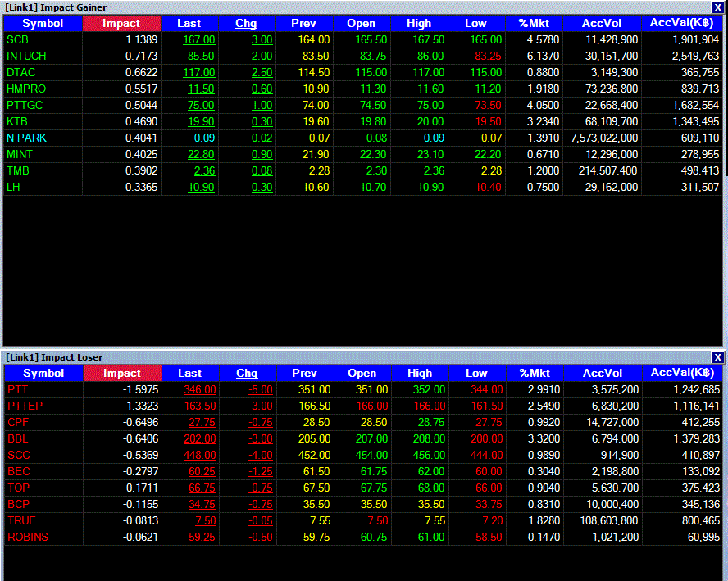Open DTAC last price 117.00
The width and height of the screenshot is (728, 581).
[199, 72]
